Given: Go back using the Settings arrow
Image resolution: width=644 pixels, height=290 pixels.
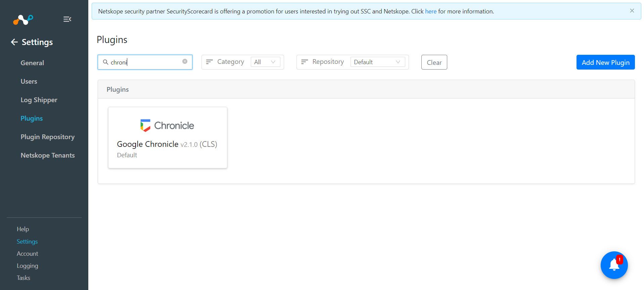Looking at the screenshot, I should 14,42.
